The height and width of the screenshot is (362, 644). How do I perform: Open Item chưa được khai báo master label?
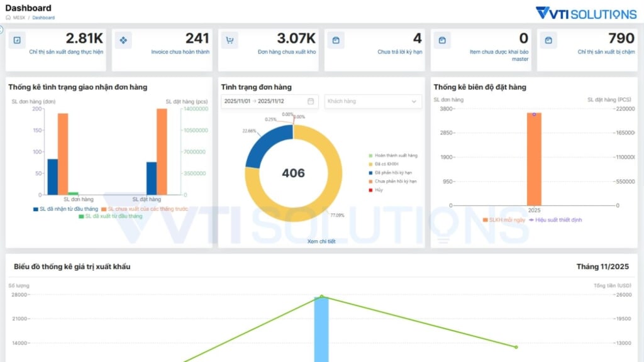499,55
